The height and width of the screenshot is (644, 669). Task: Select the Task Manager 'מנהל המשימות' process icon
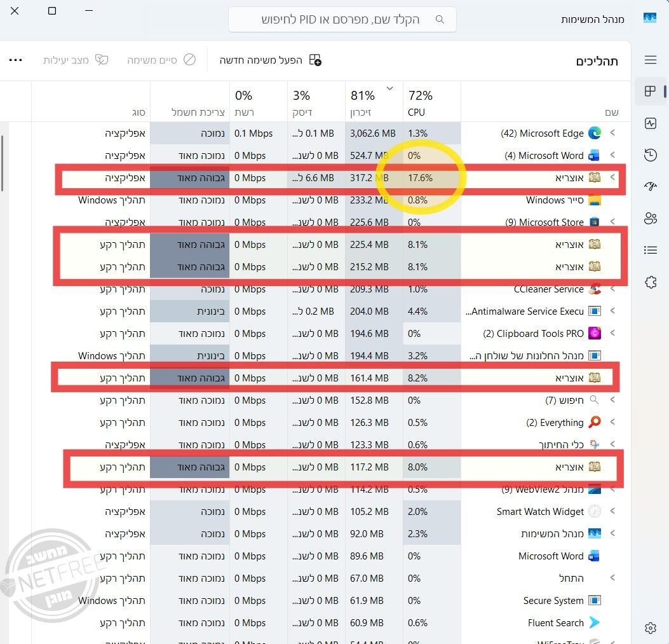(x=594, y=533)
